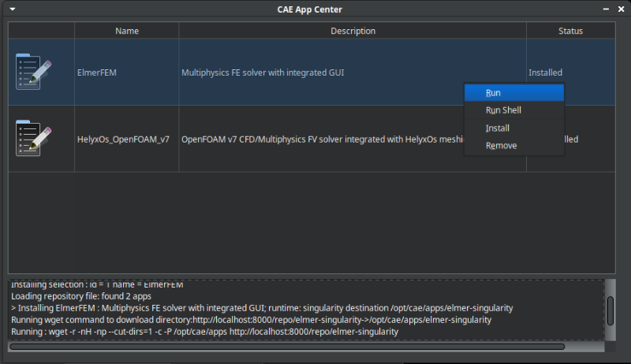Click the HelyxOs_OpenFOAM_v7 app icon

click(33, 138)
